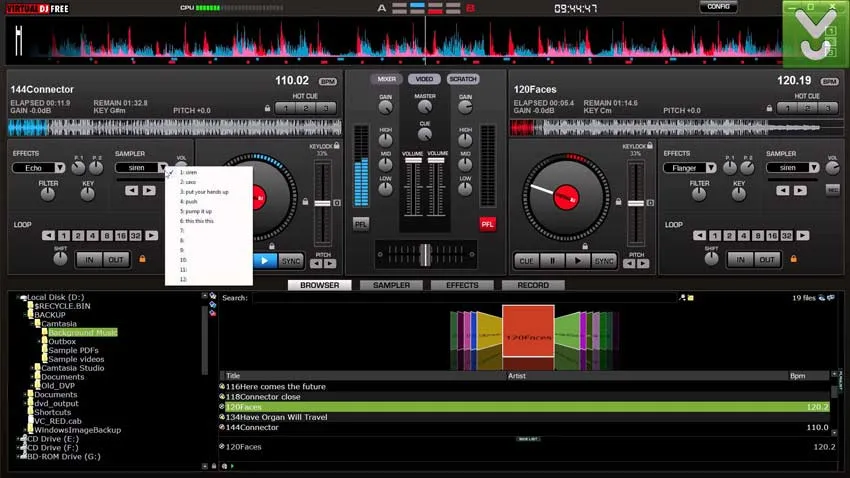Screen dimensions: 850x478
Task: Click right deck sampler REC button
Action: pos(833,190)
